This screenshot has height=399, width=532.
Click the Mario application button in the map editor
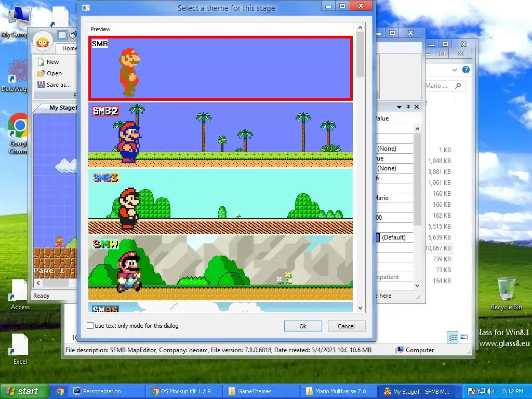43,42
